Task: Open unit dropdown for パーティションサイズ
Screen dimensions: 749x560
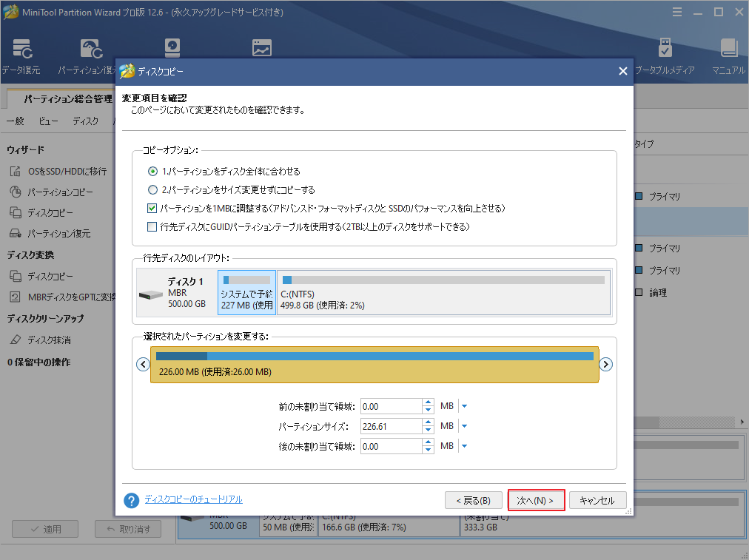Action: [464, 426]
